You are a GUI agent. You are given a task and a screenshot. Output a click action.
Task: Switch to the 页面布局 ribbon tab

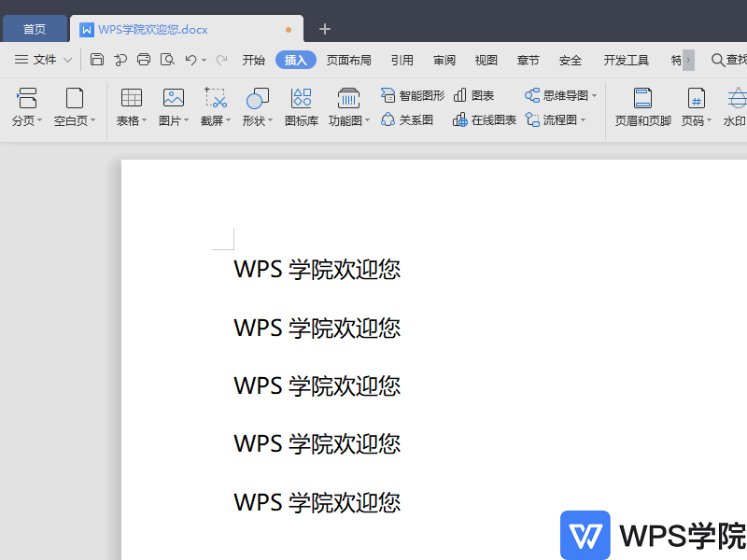click(x=348, y=60)
